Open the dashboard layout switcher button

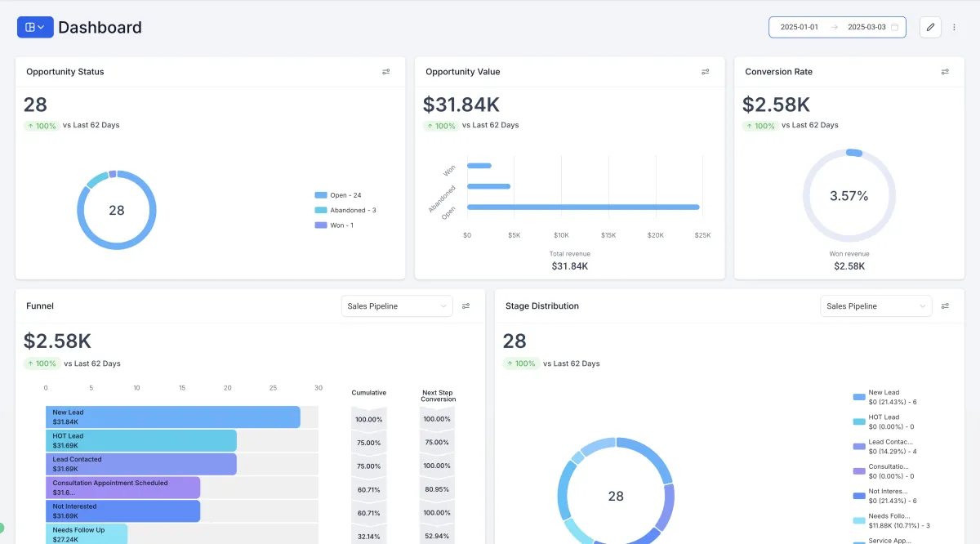coord(35,27)
